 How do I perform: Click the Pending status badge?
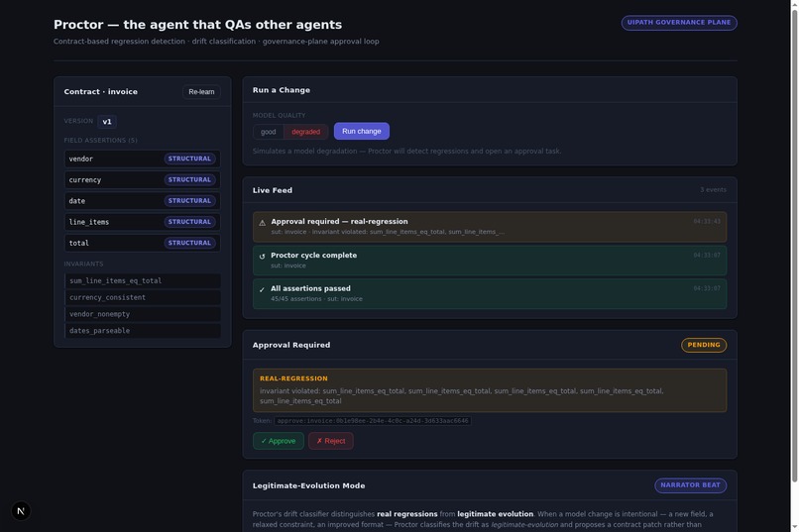704,345
